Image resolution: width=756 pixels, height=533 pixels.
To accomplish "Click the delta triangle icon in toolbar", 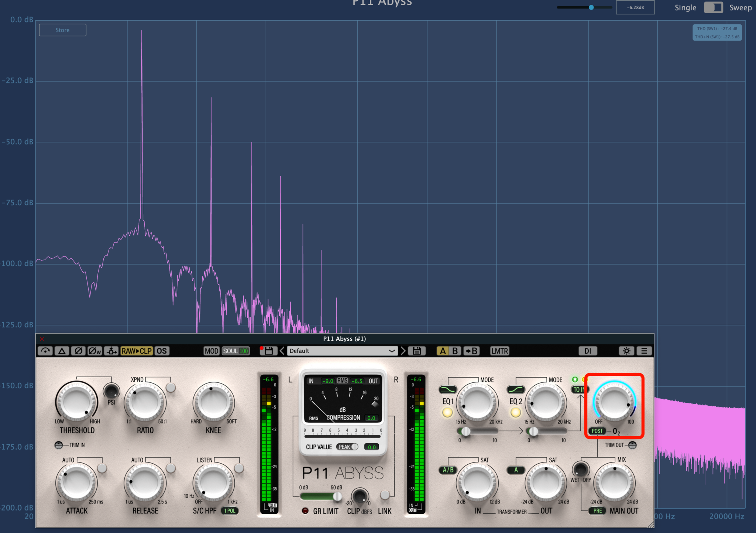I will click(x=62, y=351).
